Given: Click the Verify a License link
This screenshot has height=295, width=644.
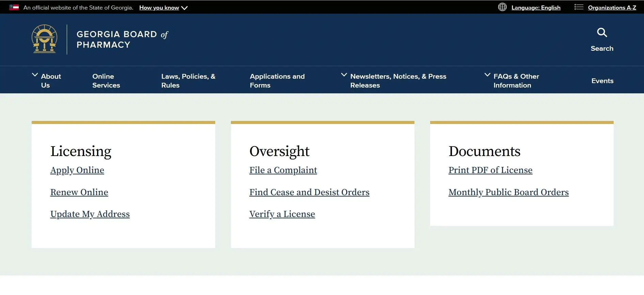Looking at the screenshot, I should (x=282, y=214).
